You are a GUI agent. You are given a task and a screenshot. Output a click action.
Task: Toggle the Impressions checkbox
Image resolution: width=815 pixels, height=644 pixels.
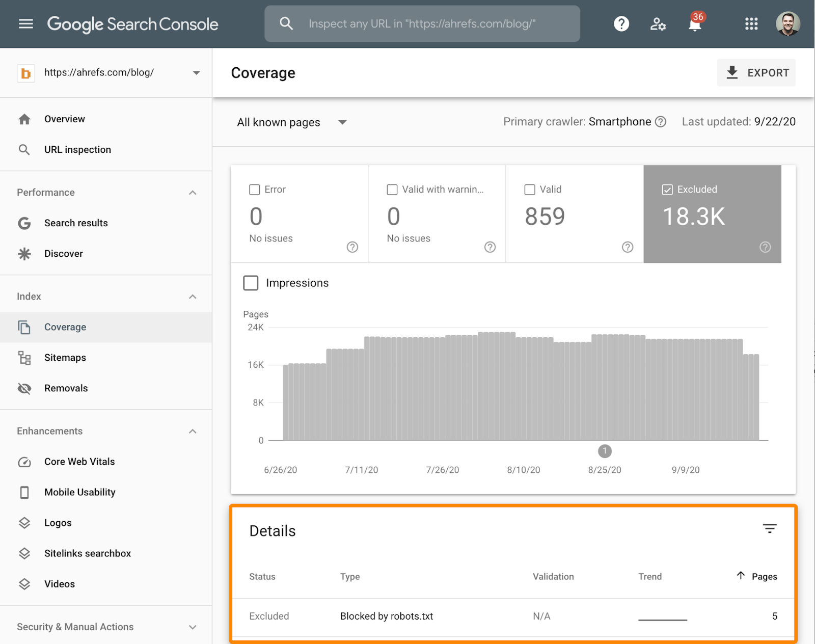pyautogui.click(x=251, y=283)
